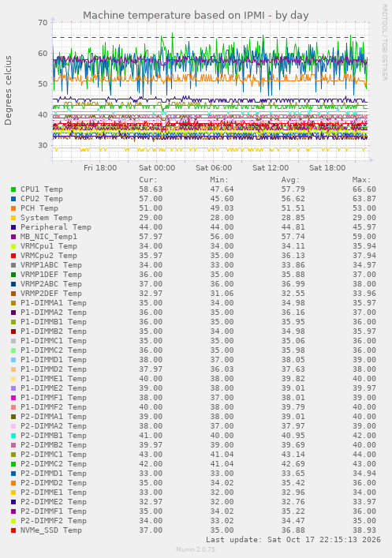Select the 'P2-DIMMB2 Temp' legend label

coord(54,445)
